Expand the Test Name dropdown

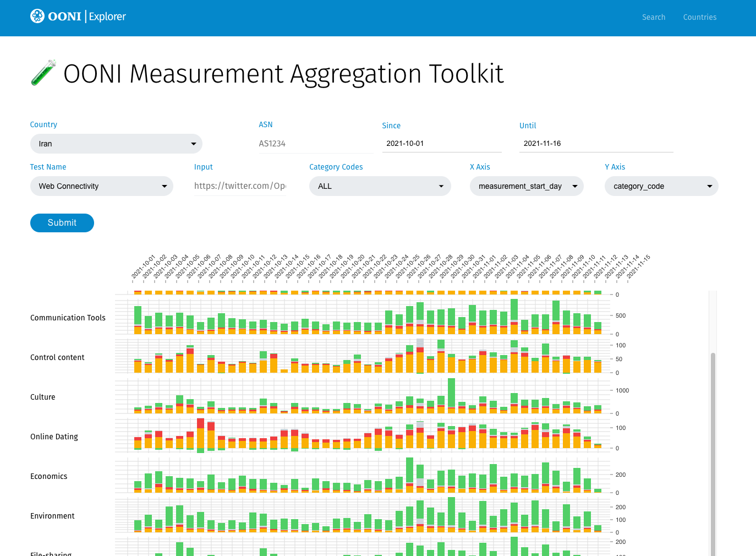[101, 186]
